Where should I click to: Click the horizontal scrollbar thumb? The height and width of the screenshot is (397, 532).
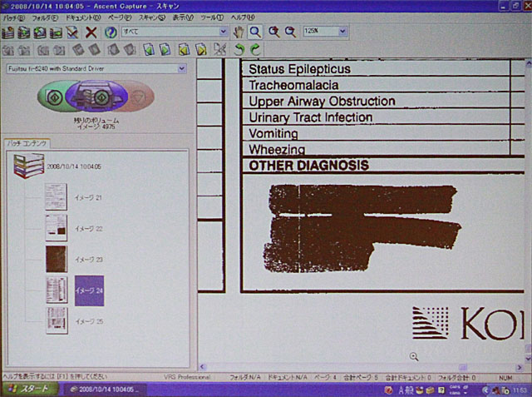tap(463, 367)
